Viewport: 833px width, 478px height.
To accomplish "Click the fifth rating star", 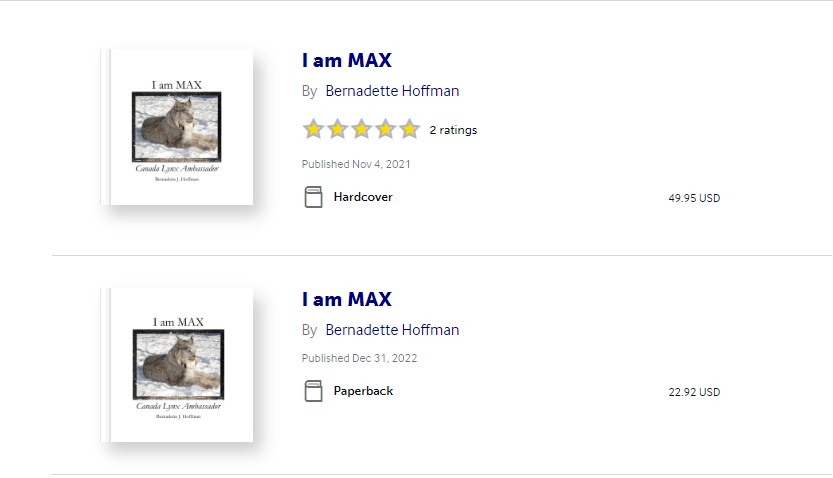I will (409, 129).
